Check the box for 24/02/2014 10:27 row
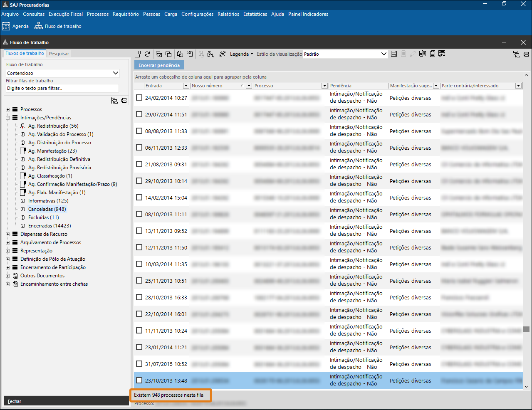The height and width of the screenshot is (410, 532). [x=139, y=98]
